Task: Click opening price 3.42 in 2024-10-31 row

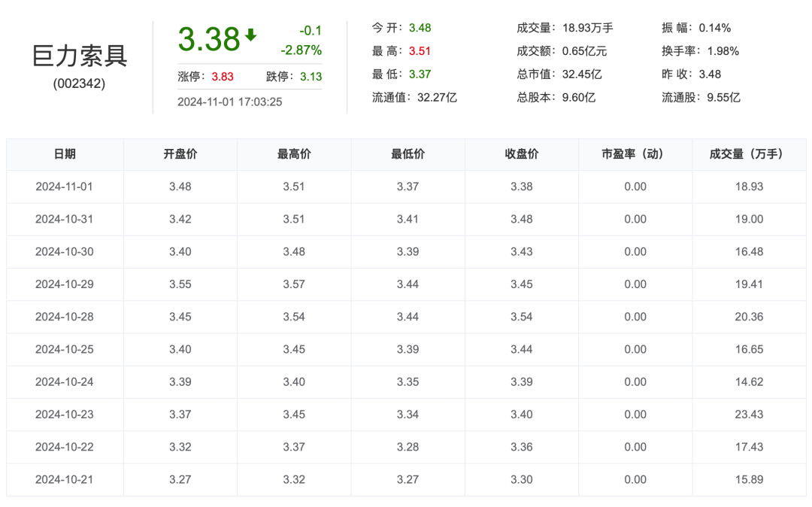Action: pyautogui.click(x=180, y=219)
